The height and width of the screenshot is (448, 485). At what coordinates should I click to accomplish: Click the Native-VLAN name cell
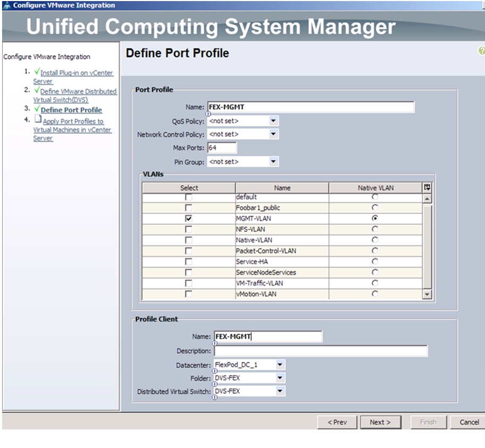coord(282,240)
